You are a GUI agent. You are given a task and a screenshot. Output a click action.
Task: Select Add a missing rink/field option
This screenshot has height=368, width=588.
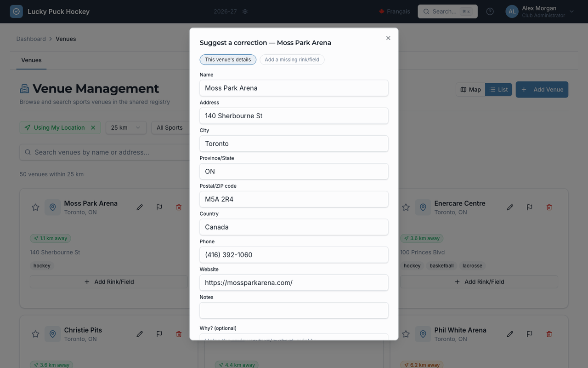tap(292, 59)
